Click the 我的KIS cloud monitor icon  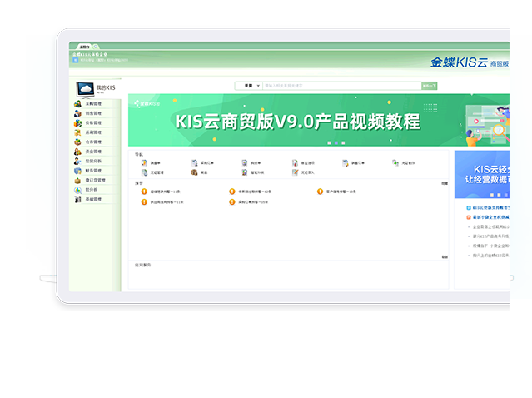point(84,88)
